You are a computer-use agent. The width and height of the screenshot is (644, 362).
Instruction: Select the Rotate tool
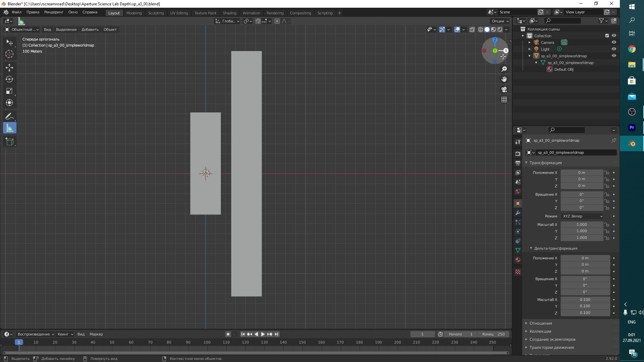(9, 79)
